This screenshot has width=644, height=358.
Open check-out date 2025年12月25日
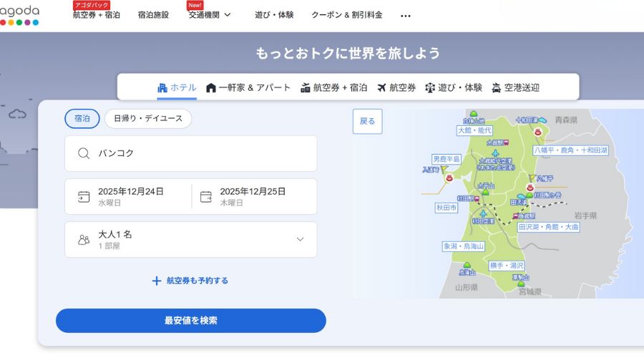point(254,196)
